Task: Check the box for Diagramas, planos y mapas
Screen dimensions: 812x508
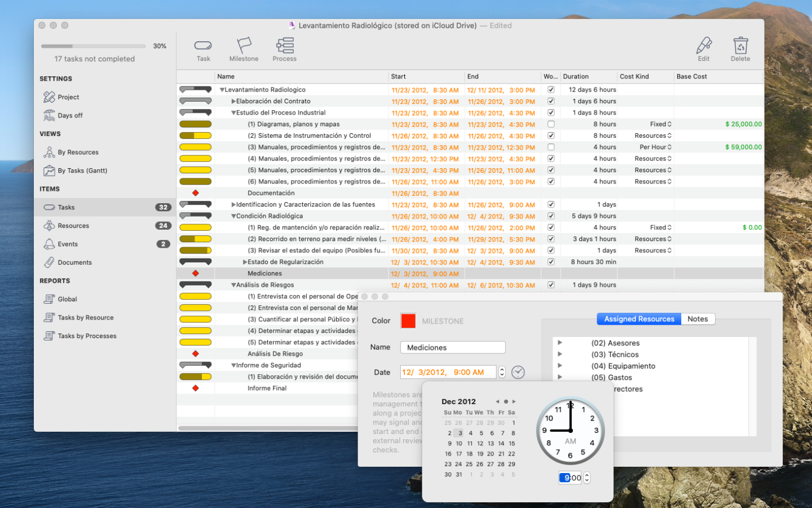Action: [x=551, y=124]
